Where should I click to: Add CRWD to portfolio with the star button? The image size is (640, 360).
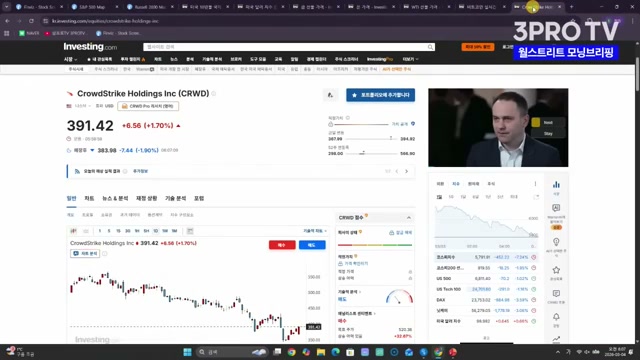coord(380,95)
